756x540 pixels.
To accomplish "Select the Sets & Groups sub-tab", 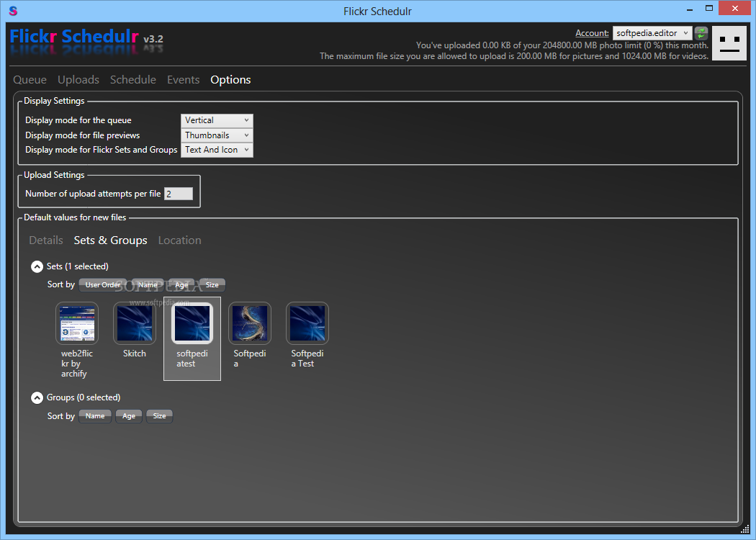I will [110, 240].
